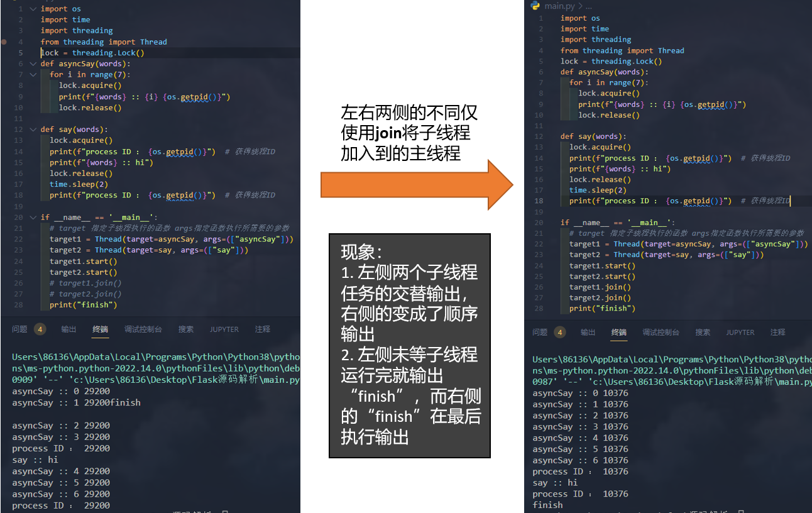The image size is (812, 513).
Task: Click 'say :: hi' output in right terminal
Action: [555, 483]
